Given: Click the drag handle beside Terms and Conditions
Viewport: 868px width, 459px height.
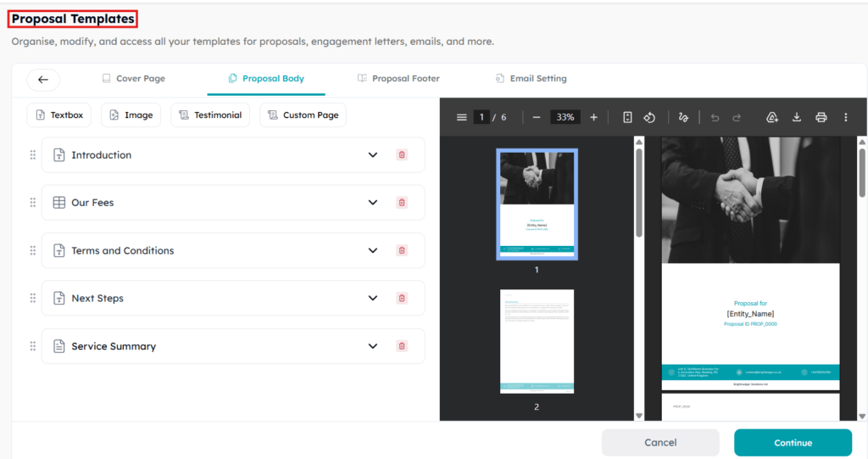Looking at the screenshot, I should click(33, 250).
